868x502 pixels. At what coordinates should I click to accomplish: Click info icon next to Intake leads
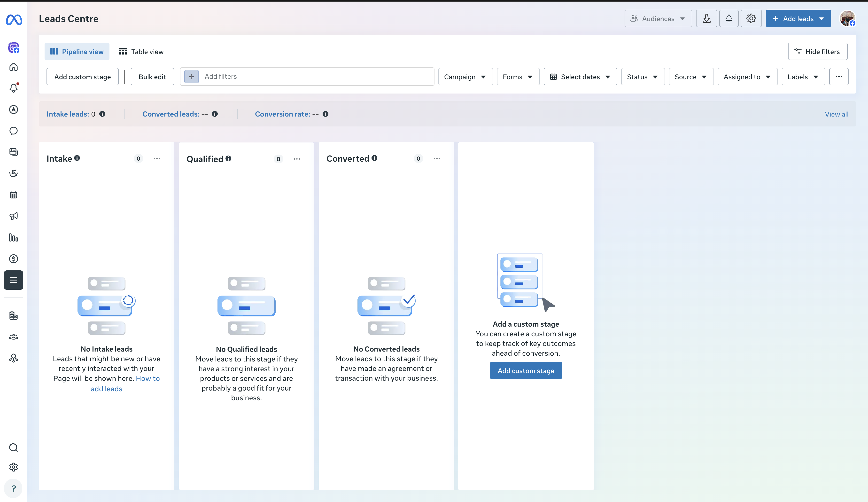tap(102, 114)
